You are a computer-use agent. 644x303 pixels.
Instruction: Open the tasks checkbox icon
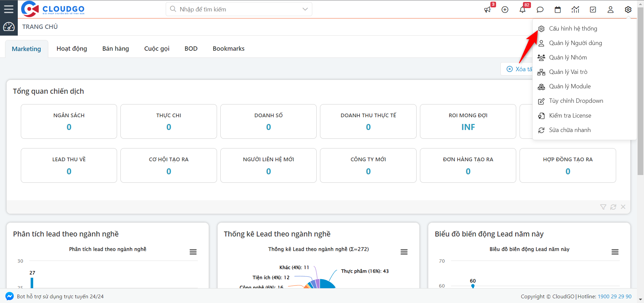[593, 10]
